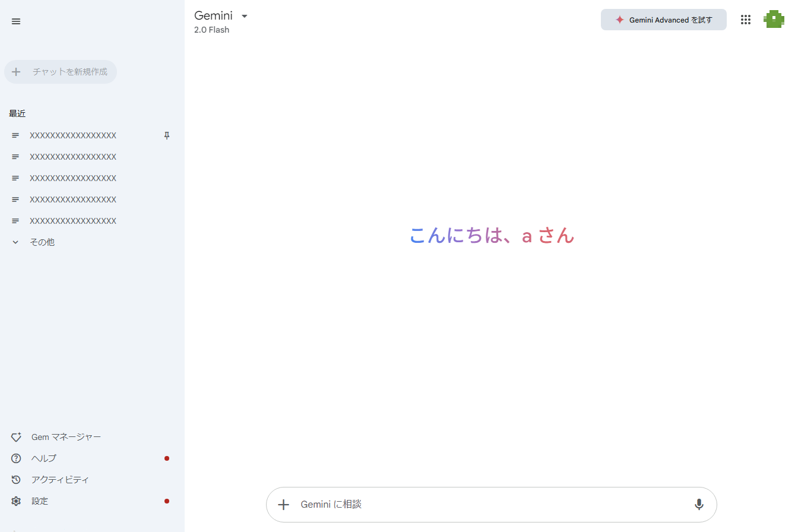Collapse the sidebar with the hamburger menu icon
The width and height of the screenshot is (798, 532).
point(16,21)
